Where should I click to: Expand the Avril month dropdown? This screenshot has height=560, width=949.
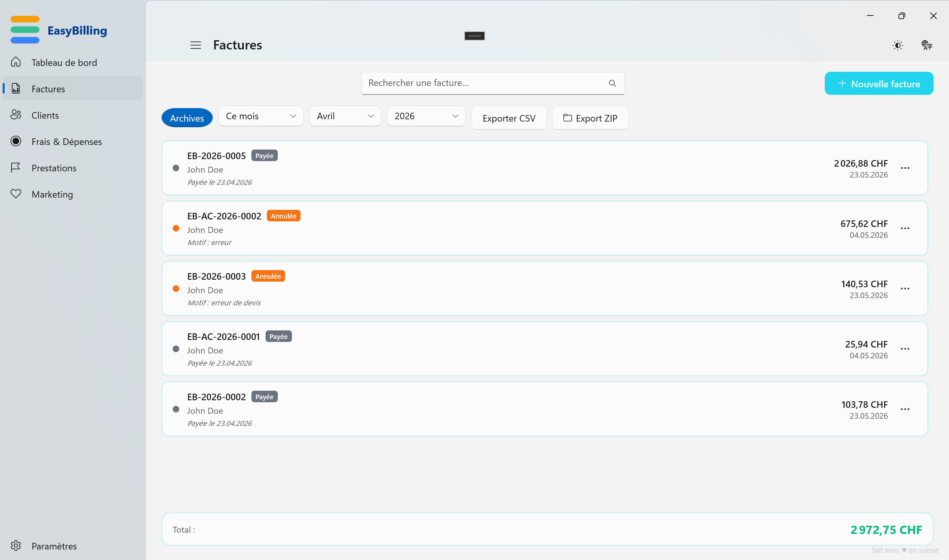[x=345, y=116]
